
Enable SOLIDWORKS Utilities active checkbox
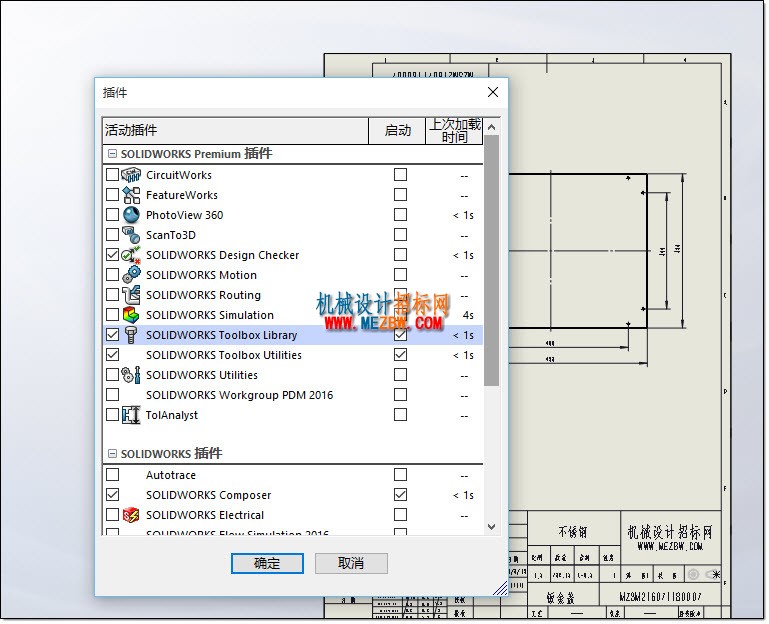(x=112, y=375)
